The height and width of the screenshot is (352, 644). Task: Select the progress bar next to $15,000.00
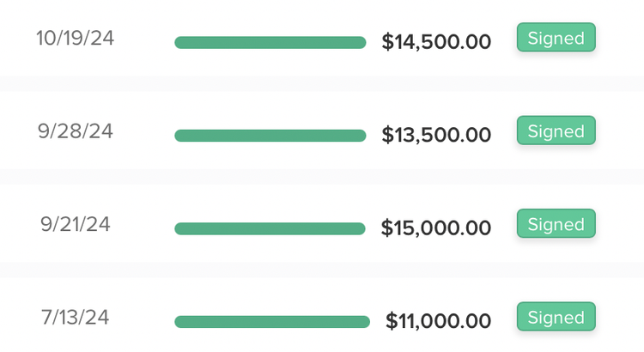(270, 228)
